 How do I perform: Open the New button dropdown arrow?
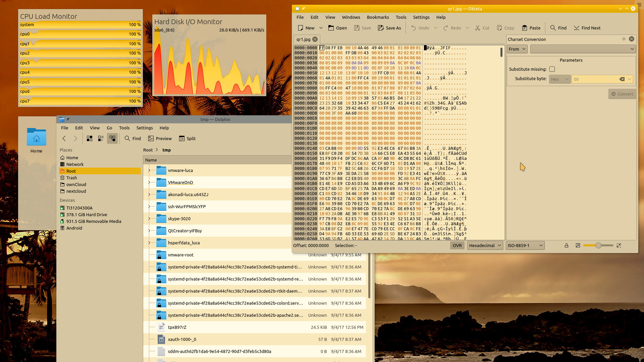click(x=321, y=28)
